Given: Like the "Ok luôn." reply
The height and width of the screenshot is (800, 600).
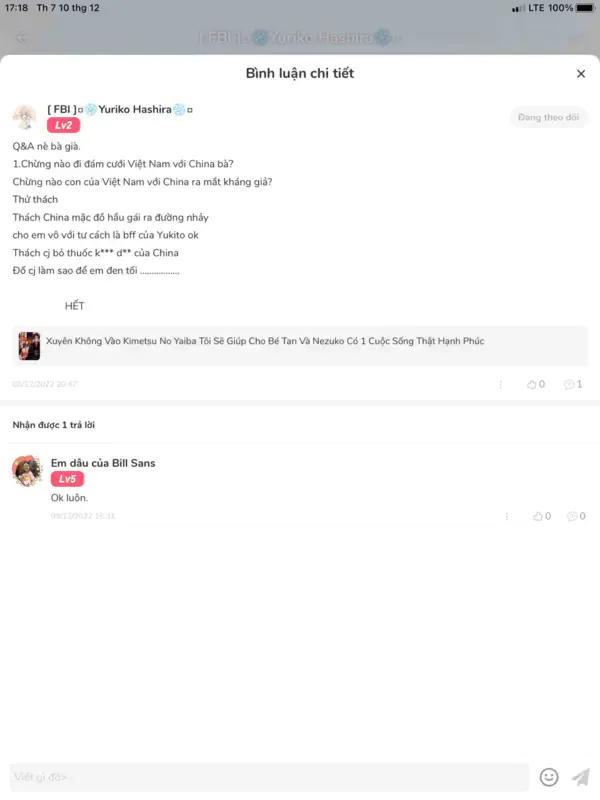Looking at the screenshot, I should [542, 516].
